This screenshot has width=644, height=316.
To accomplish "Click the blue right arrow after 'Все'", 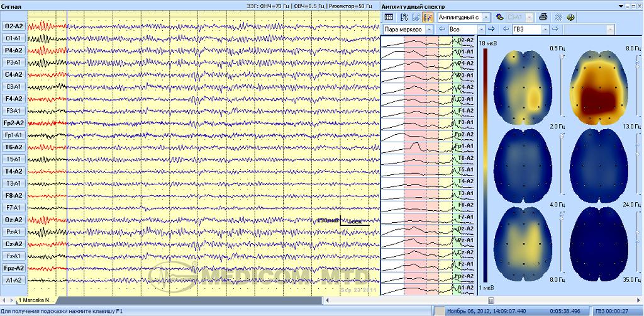I will click(491, 30).
